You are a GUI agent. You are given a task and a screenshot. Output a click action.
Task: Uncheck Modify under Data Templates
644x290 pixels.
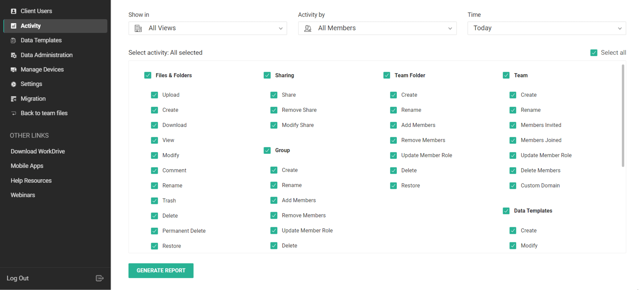pyautogui.click(x=513, y=246)
